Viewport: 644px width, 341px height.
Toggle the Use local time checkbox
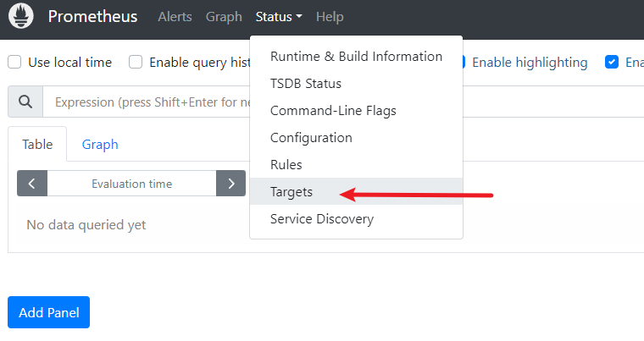14,62
